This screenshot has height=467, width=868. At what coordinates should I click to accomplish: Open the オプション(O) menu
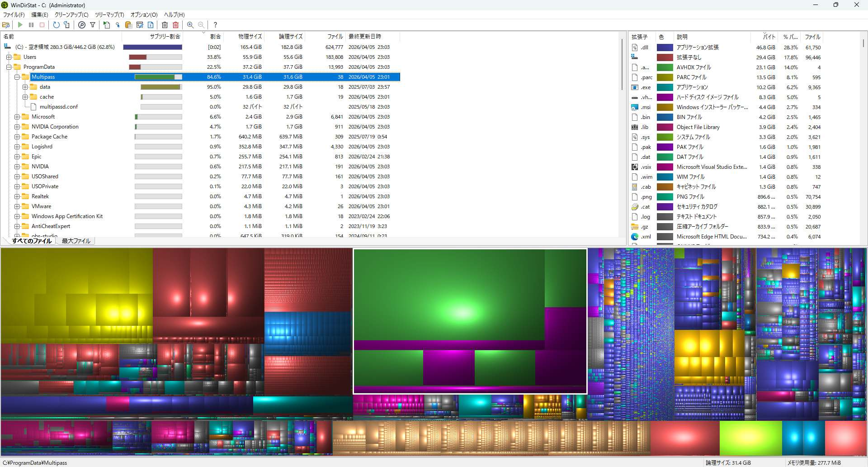click(144, 15)
